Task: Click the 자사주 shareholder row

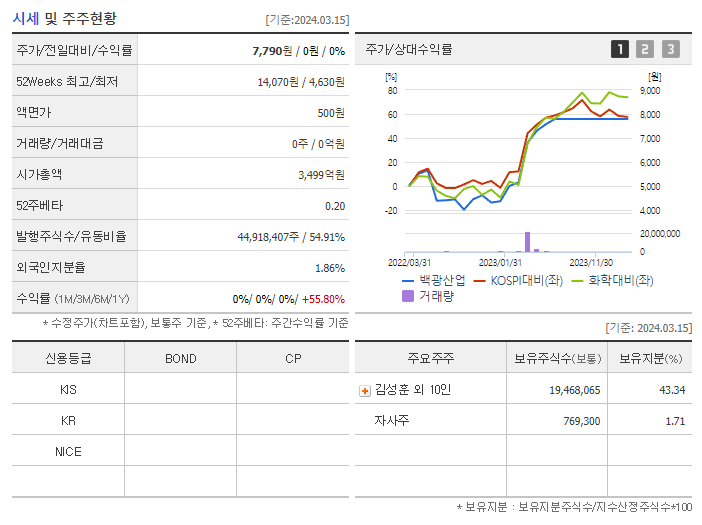Action: click(x=523, y=420)
